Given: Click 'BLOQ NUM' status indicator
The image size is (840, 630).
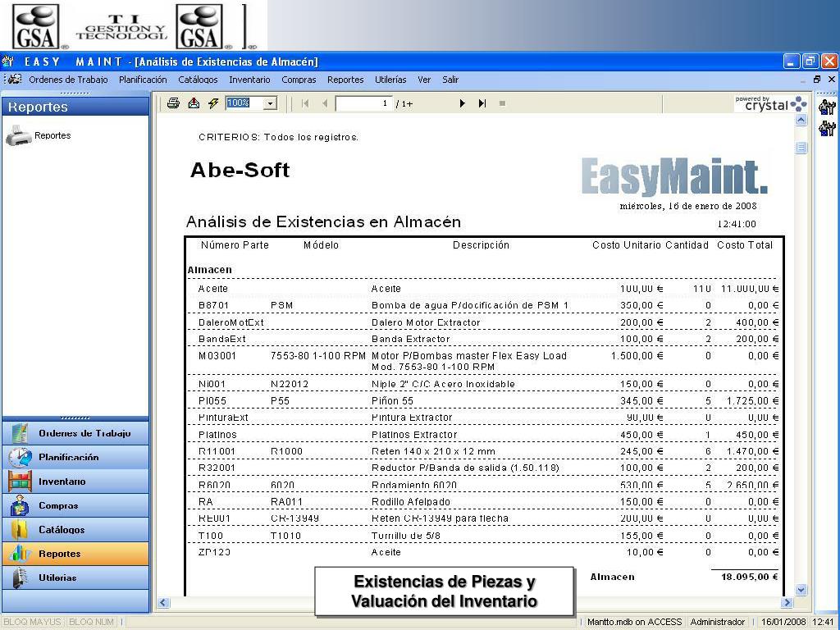Looking at the screenshot, I should [92, 622].
